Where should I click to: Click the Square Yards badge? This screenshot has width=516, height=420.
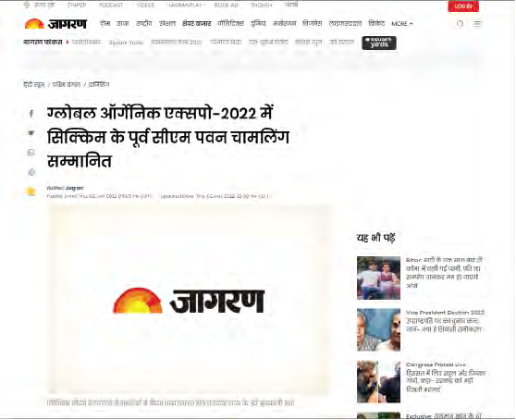[379, 43]
